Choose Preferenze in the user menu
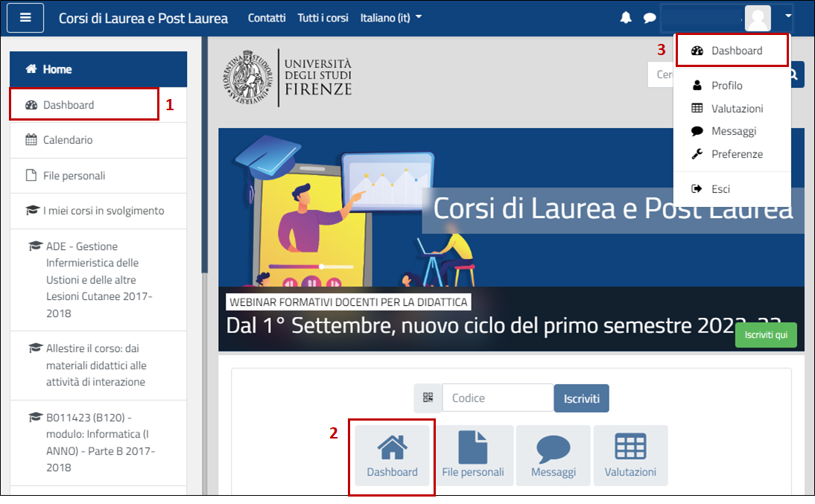Screen dimensions: 815x504 click(x=736, y=154)
